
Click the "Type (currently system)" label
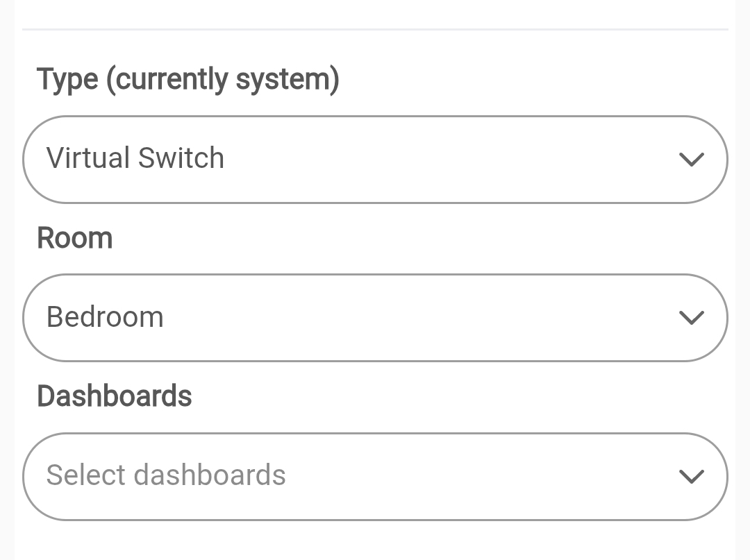tap(187, 79)
